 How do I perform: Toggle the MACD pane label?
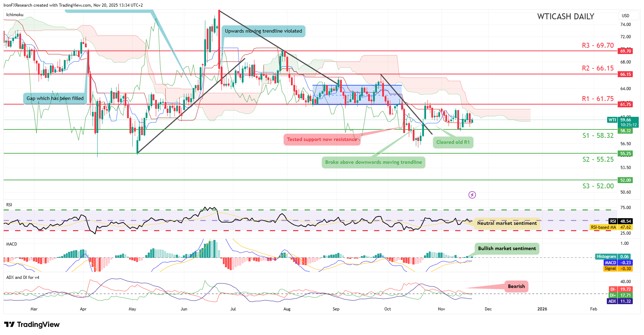[x=11, y=244]
